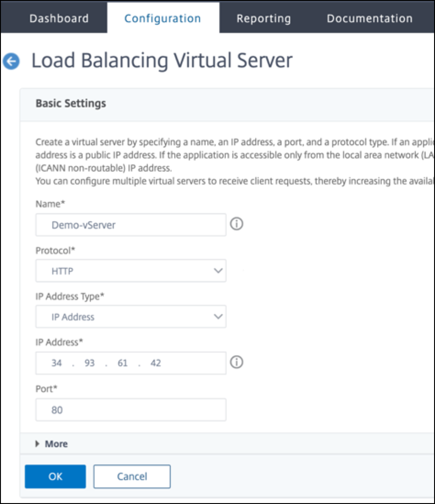
Task: Switch to the Dashboard tab
Action: (59, 18)
